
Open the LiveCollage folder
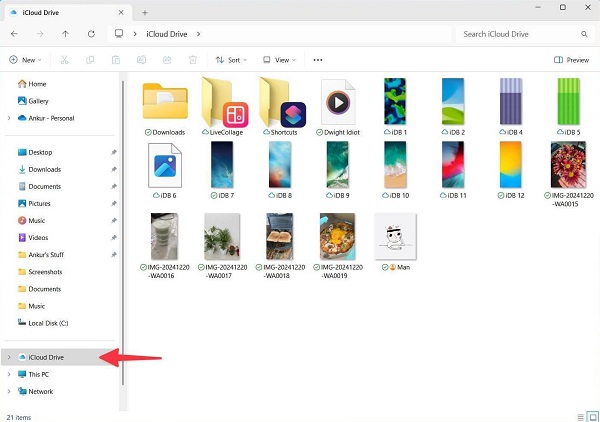pyautogui.click(x=225, y=102)
